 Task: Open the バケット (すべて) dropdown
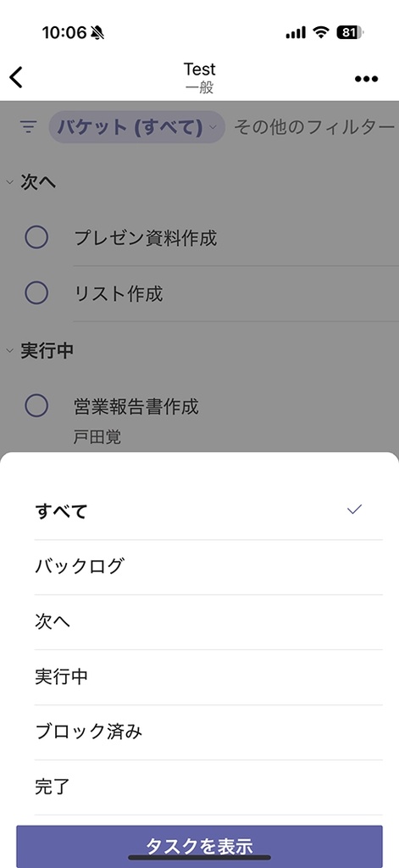coord(137,127)
